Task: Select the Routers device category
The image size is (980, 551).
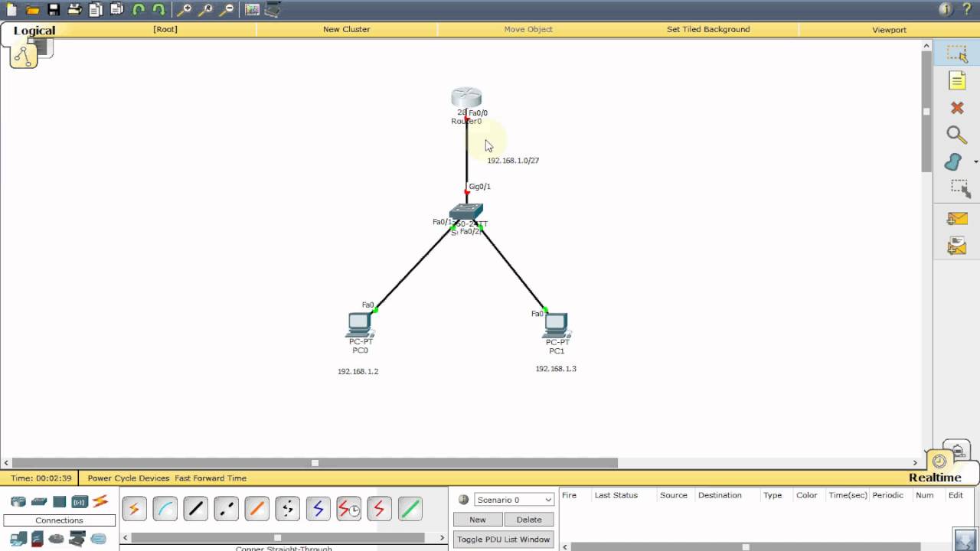Action: 18,502
